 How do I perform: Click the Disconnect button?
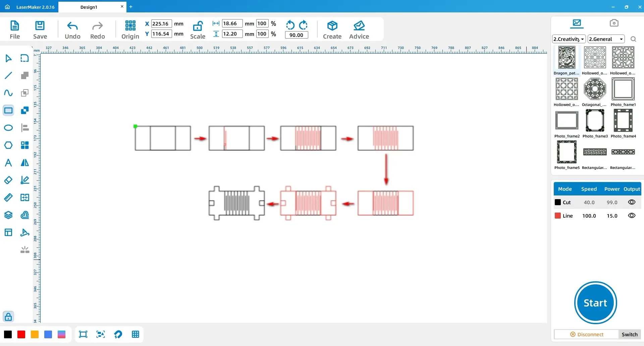(586, 334)
